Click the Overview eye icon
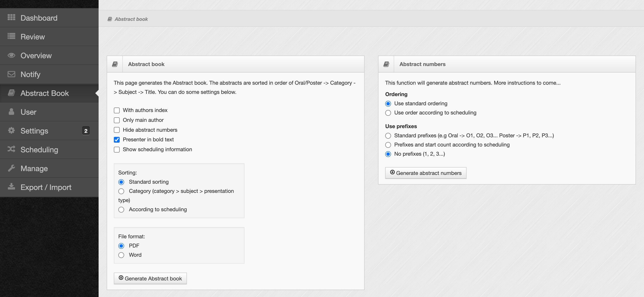This screenshot has height=297, width=644. coord(11,55)
